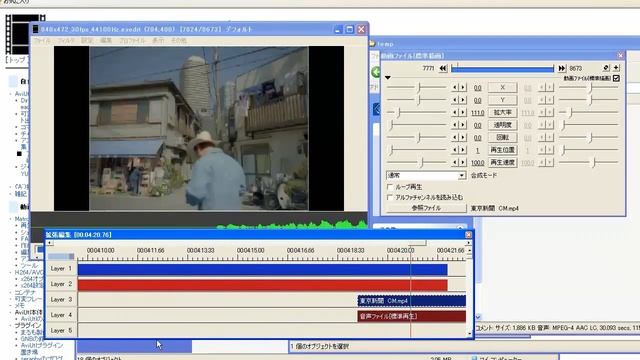Jump to the object's first frame arrow

[x=443, y=69]
